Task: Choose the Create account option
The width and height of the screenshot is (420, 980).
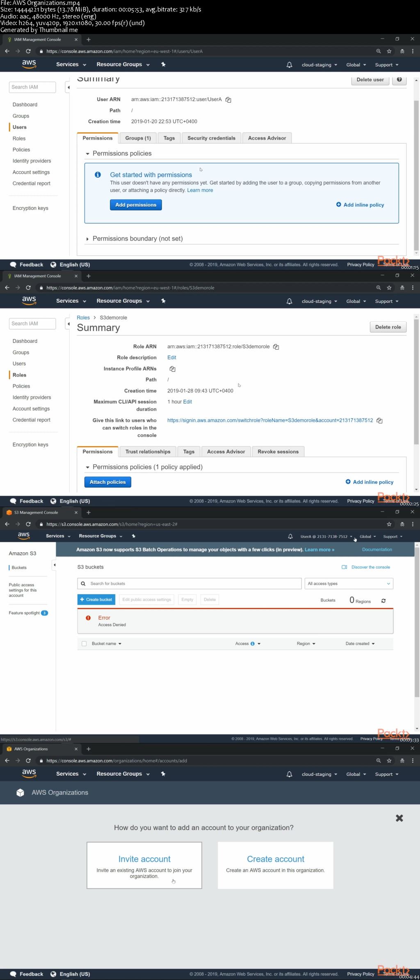Action: (276, 865)
